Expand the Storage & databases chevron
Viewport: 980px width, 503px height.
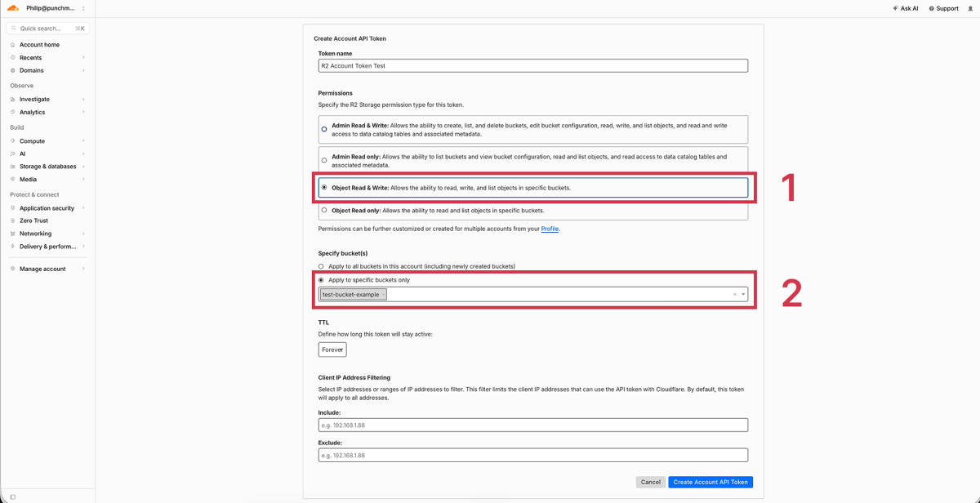83,167
